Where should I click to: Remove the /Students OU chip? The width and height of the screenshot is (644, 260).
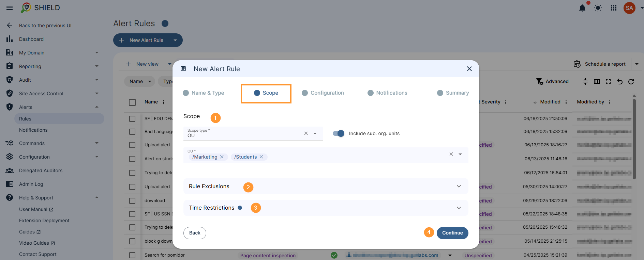point(261,157)
